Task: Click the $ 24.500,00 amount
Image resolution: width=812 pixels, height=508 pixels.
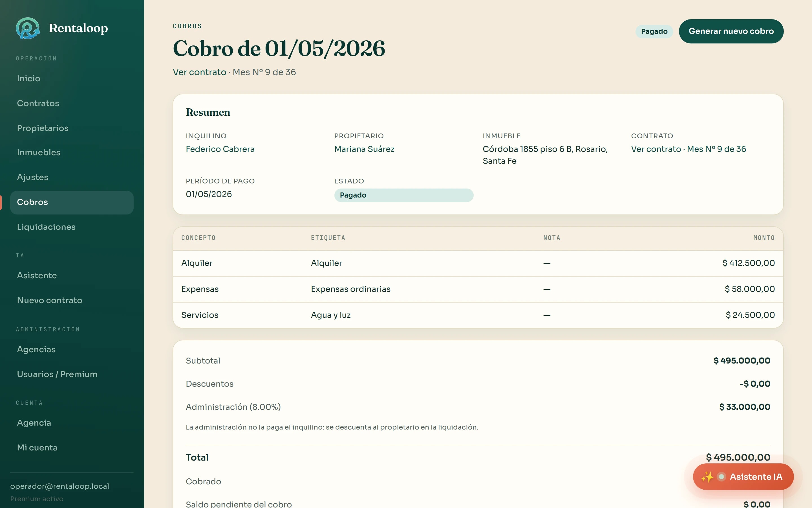Action: [x=750, y=315]
